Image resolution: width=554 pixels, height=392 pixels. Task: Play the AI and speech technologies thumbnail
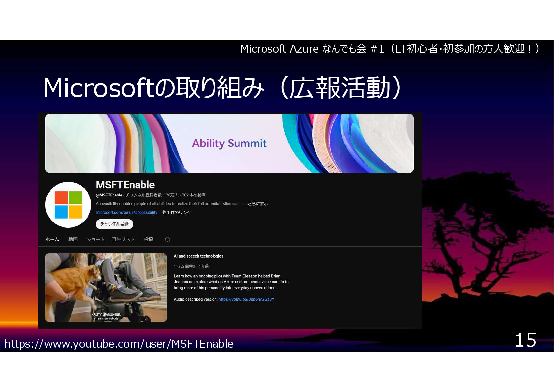coord(106,287)
